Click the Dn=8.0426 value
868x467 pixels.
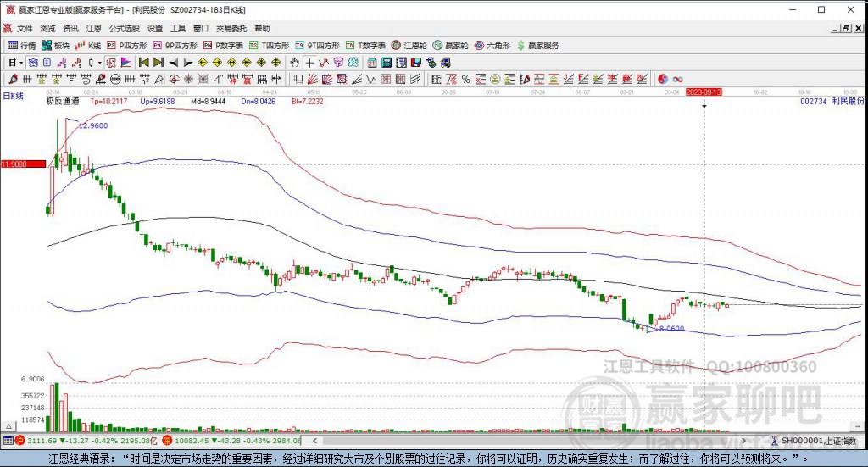258,101
